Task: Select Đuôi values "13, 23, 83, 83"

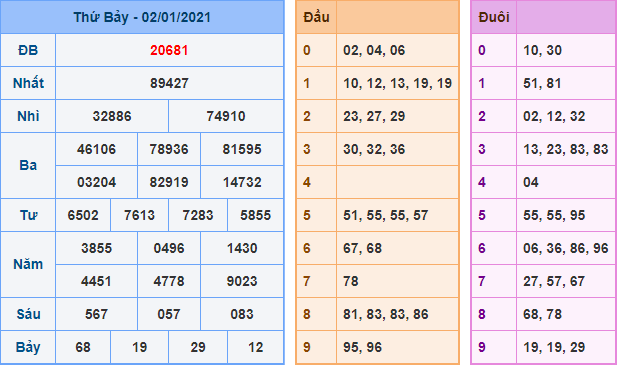Action: 566,150
